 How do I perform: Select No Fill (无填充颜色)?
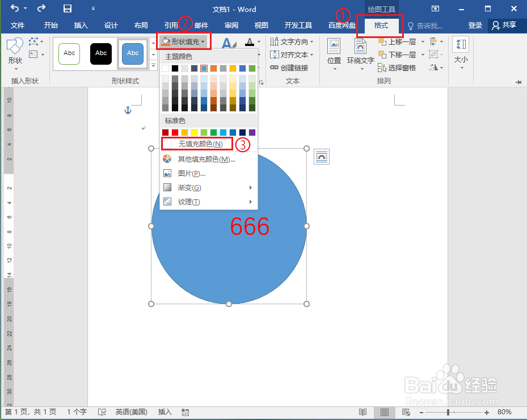(197, 144)
